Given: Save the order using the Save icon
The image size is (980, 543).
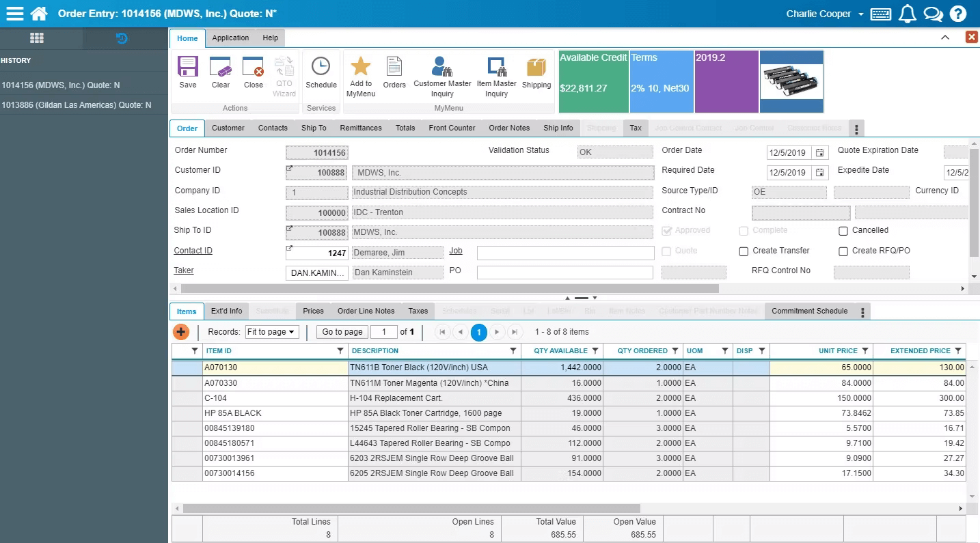Looking at the screenshot, I should point(187,72).
